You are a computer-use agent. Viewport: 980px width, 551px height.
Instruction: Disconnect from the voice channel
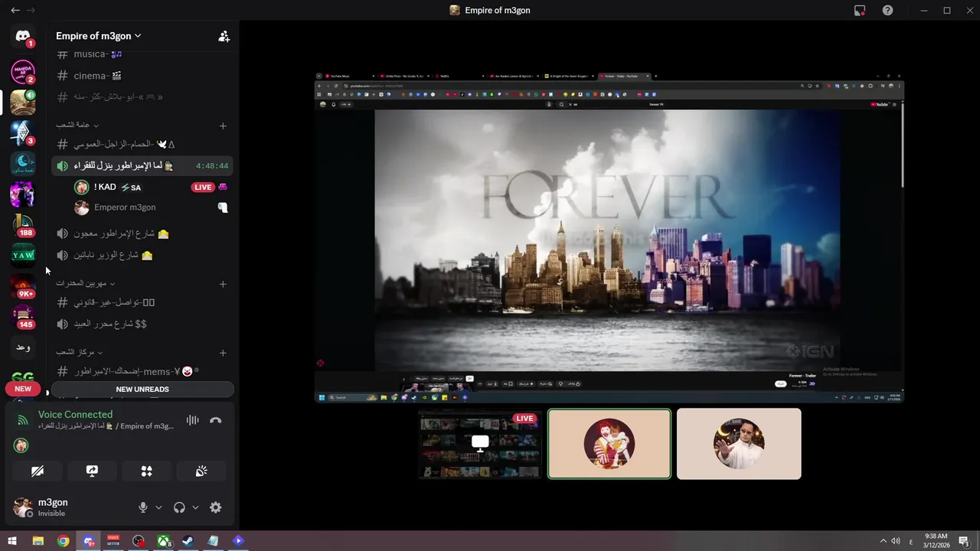click(216, 420)
